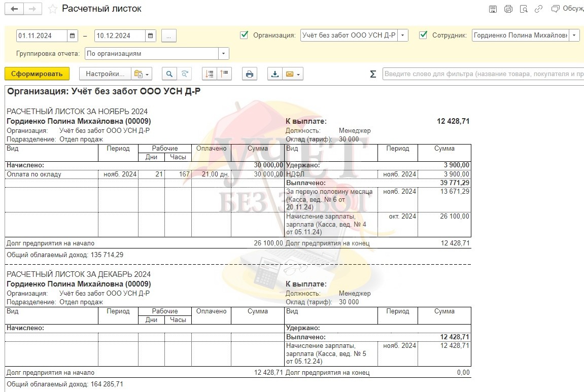The width and height of the screenshot is (584, 392).
Task: Select Общий облагаемый доход: 135 714,29
Action: [x=65, y=255]
